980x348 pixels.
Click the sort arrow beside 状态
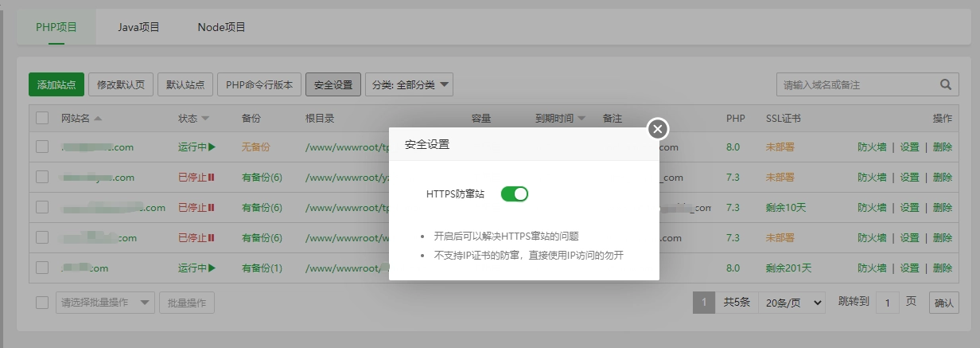tap(205, 119)
